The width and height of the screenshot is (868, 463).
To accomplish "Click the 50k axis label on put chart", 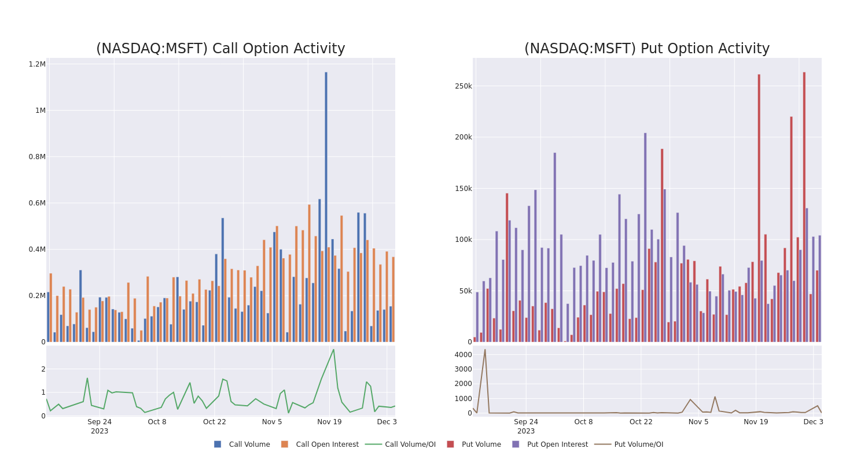I will point(466,291).
